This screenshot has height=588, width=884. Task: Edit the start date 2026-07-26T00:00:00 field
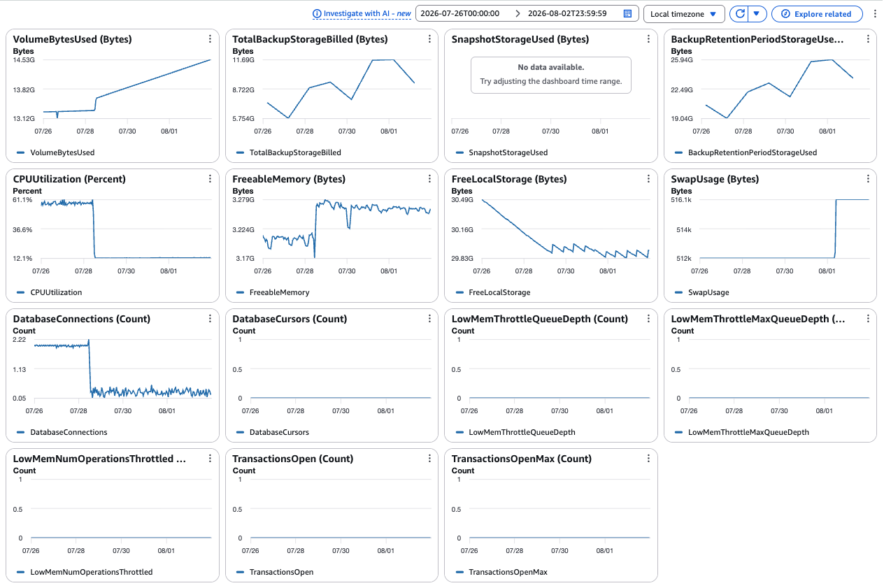459,13
